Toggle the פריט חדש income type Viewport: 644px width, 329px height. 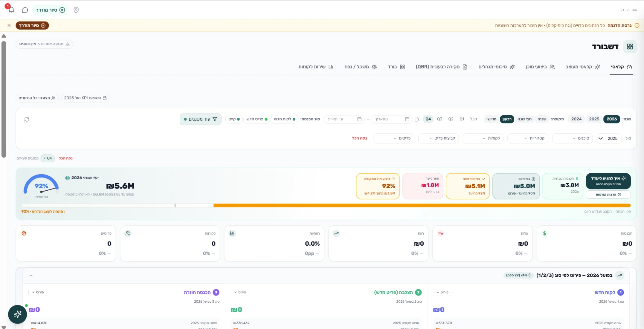pos(257,119)
